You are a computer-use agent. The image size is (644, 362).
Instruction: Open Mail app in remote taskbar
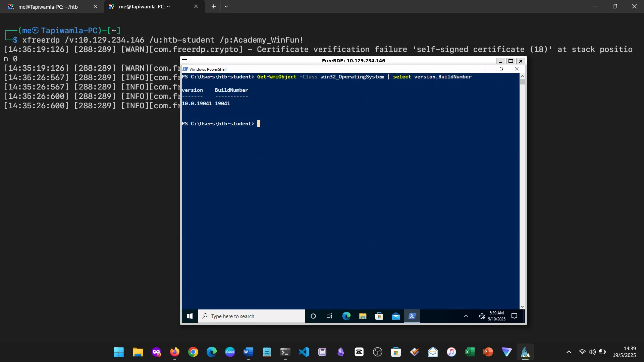pyautogui.click(x=396, y=316)
